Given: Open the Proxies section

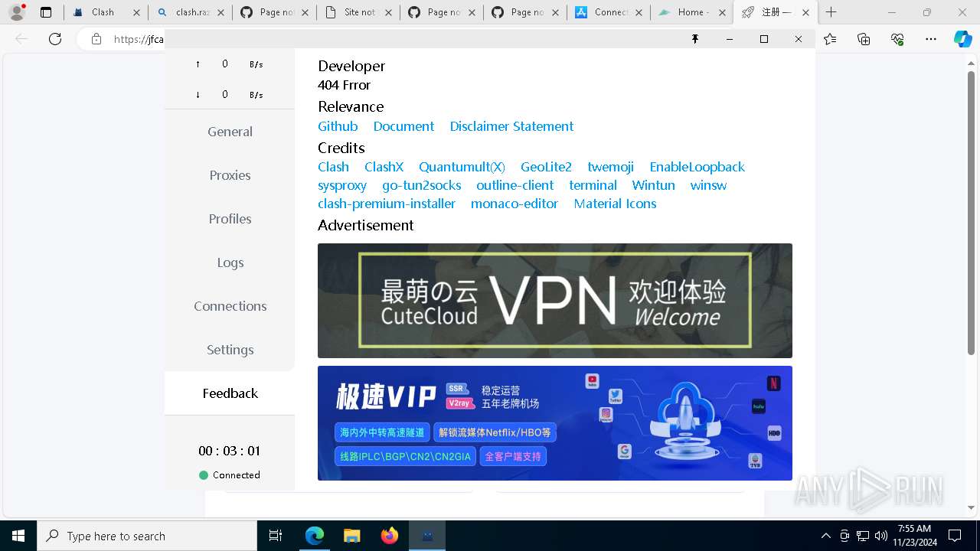Looking at the screenshot, I should [x=230, y=175].
